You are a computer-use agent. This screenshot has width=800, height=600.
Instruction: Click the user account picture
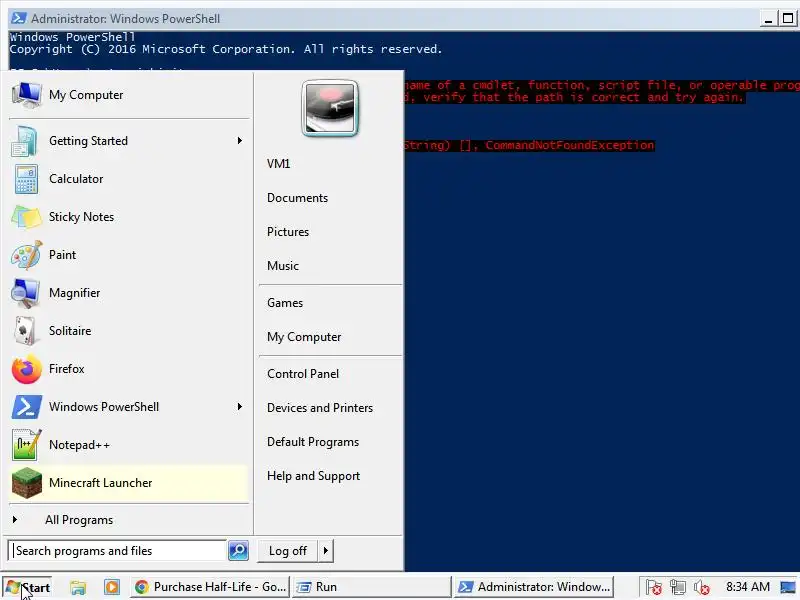point(330,109)
